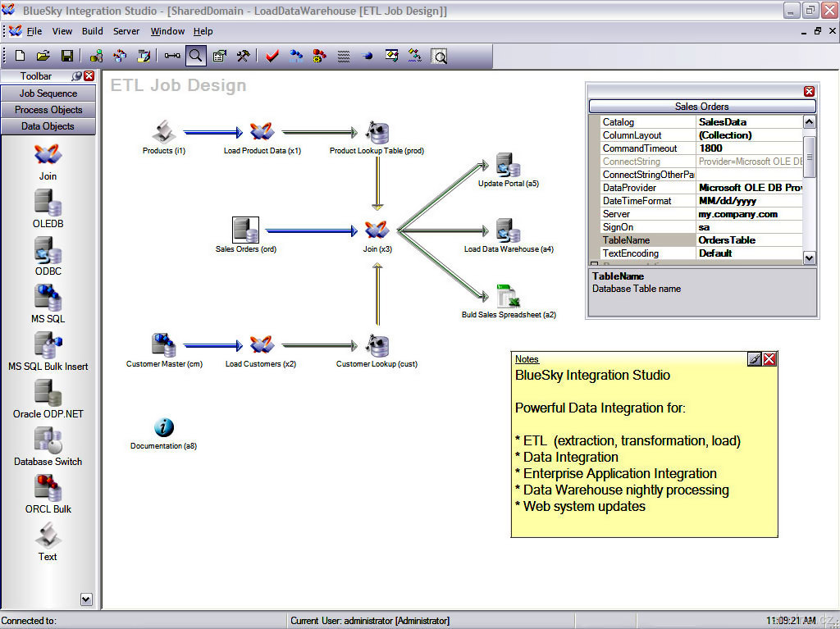
Task: Select the DateTimeFormat property row
Action: 701,201
